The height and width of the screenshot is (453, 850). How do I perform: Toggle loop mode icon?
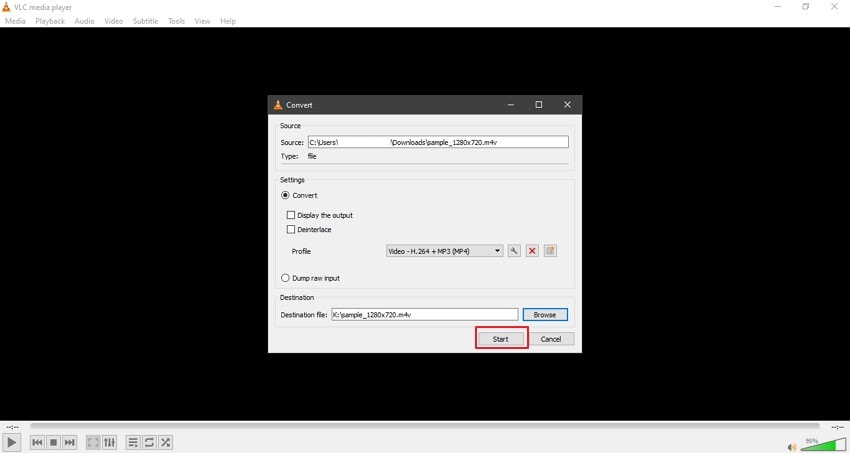[149, 443]
